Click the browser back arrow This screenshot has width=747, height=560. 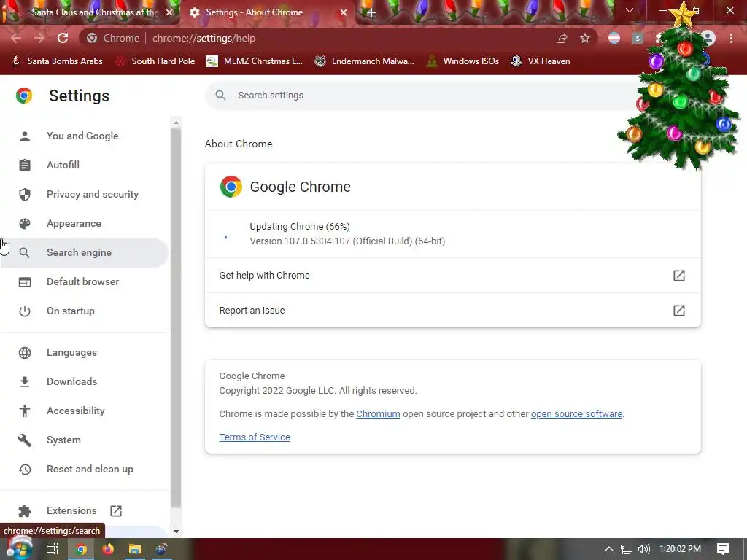16,38
